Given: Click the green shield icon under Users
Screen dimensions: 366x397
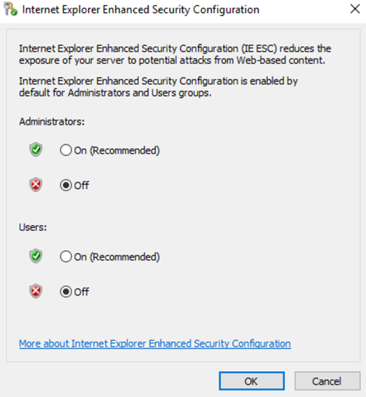Looking at the screenshot, I should pos(36,256).
